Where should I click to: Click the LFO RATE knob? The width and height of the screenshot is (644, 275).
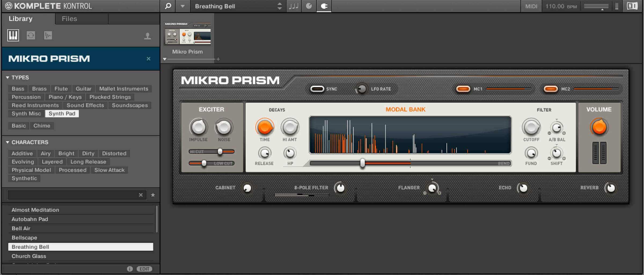click(x=362, y=89)
